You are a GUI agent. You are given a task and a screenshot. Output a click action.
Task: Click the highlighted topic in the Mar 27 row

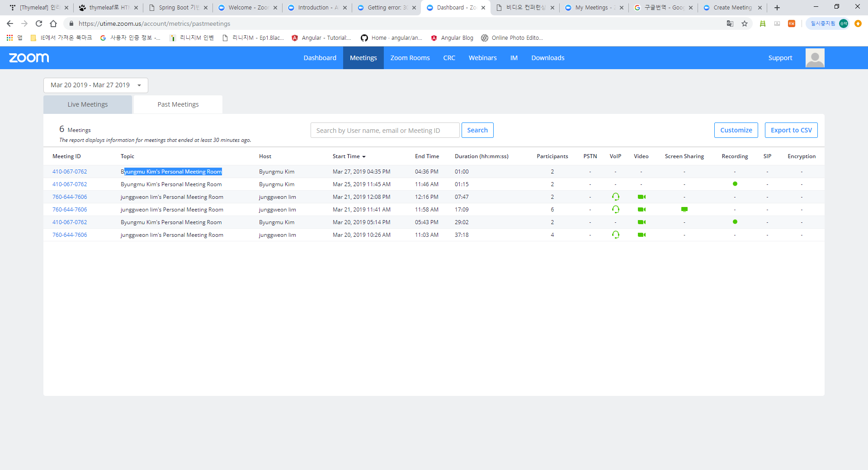coord(171,172)
